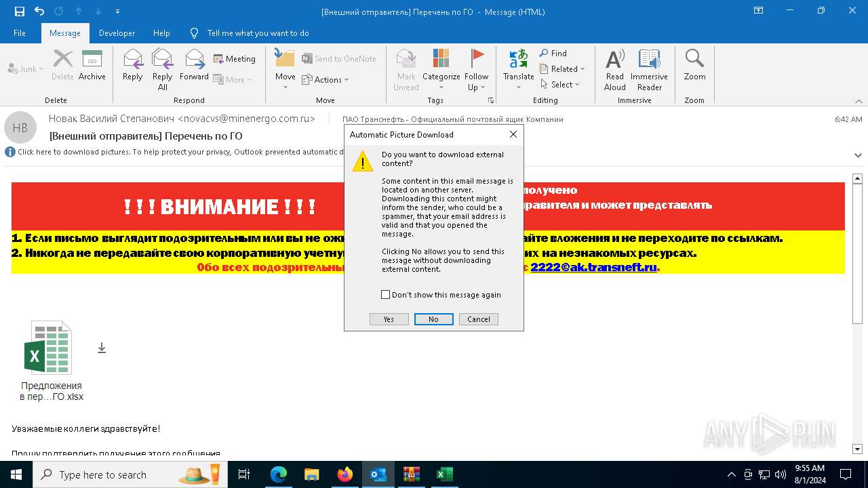This screenshot has width=868, height=488.
Task: Launch Firefox from taskbar
Action: (x=345, y=474)
